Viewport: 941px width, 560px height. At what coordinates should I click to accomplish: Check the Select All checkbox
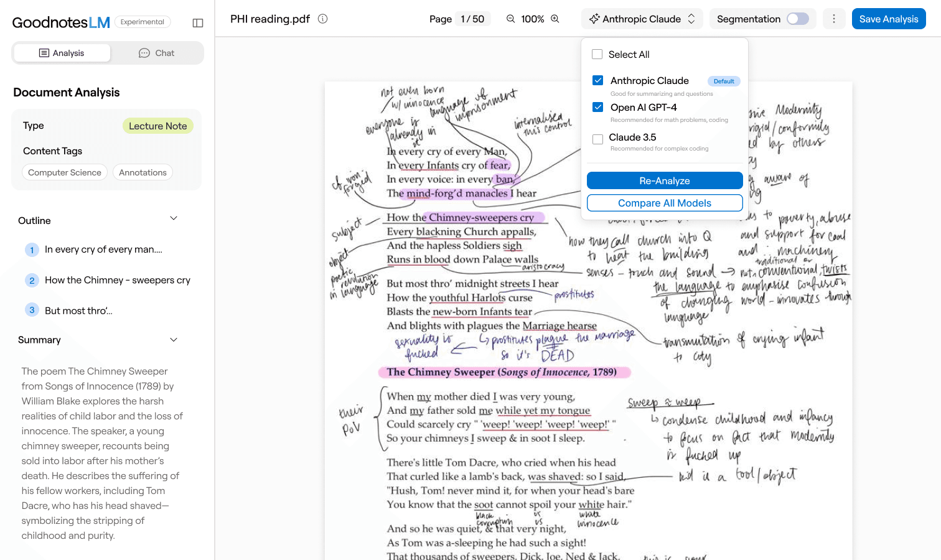[597, 54]
